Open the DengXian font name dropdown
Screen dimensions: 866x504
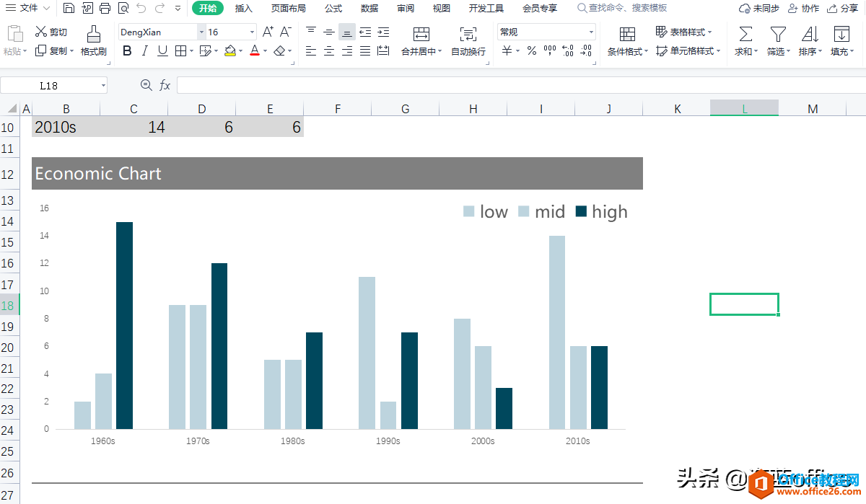201,32
